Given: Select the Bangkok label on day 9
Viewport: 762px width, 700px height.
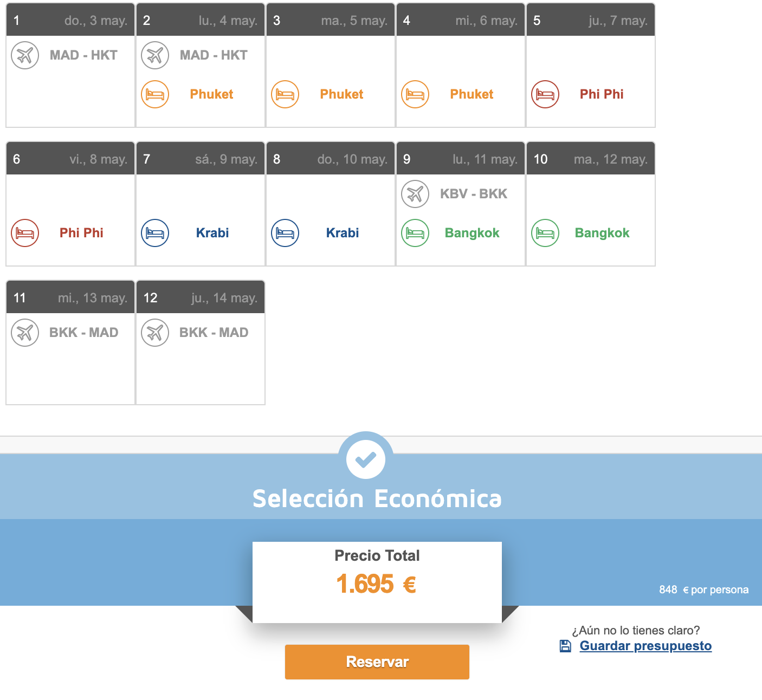Looking at the screenshot, I should click(472, 233).
